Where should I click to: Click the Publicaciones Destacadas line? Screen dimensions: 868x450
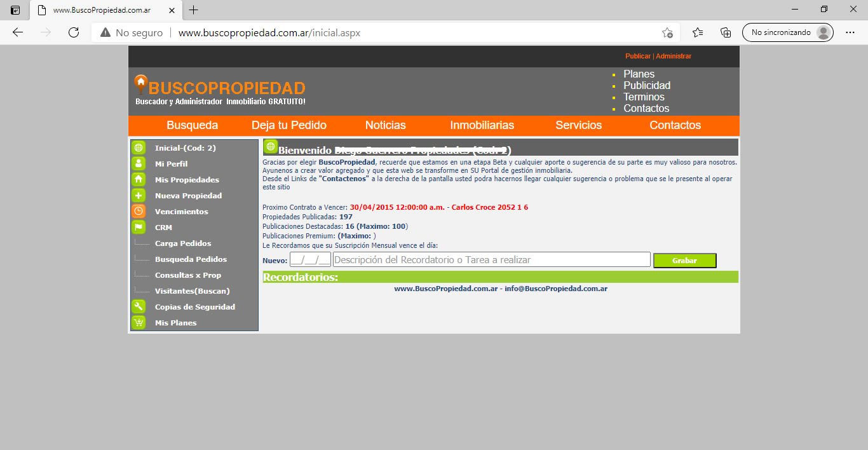click(336, 226)
